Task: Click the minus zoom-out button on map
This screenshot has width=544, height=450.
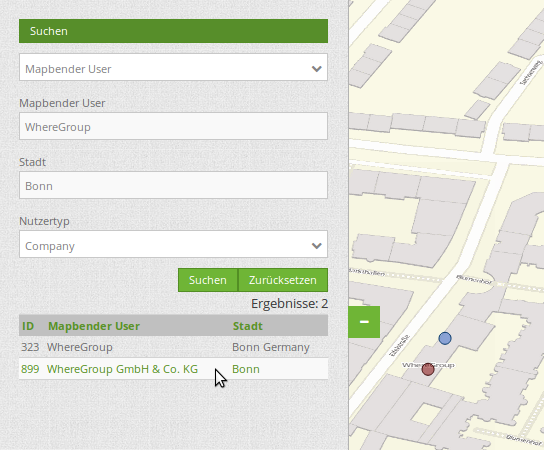Action: pos(364,322)
